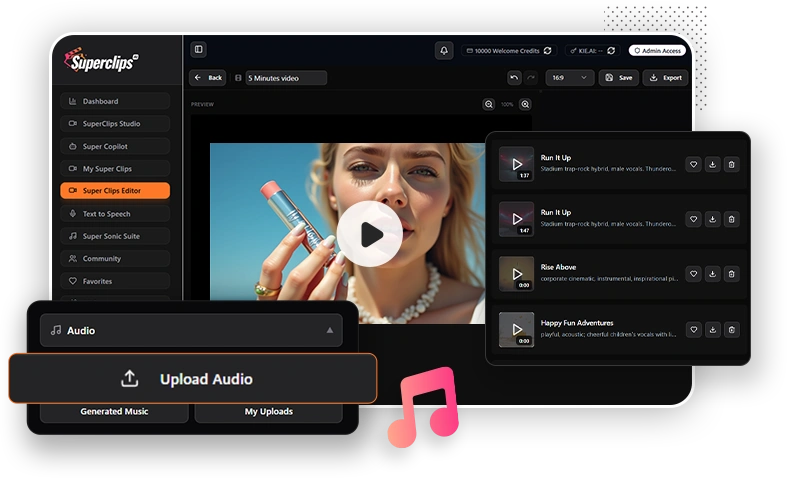The height and width of the screenshot is (478, 787).
Task: Play the 1:47 Run It Up track
Action: point(516,219)
